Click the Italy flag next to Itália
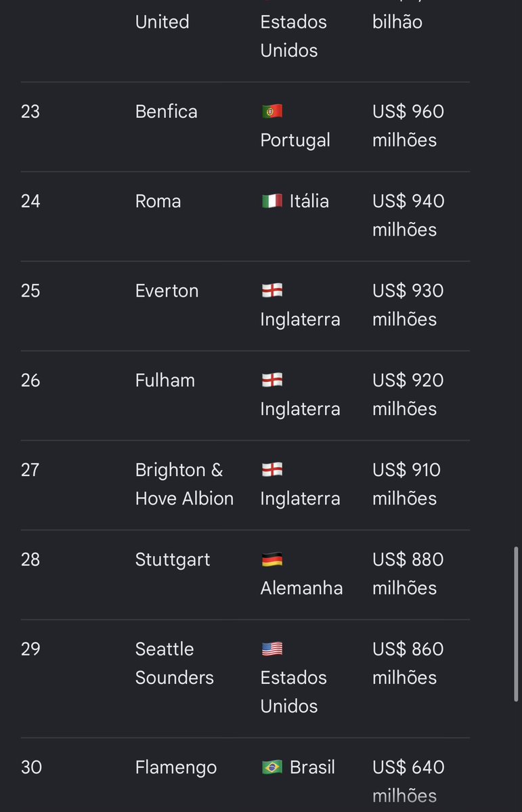Viewport: 522px width, 812px height. point(272,201)
